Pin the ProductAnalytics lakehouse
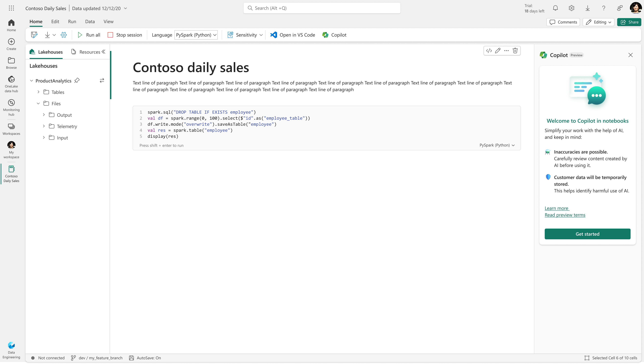The image size is (644, 364). click(77, 80)
